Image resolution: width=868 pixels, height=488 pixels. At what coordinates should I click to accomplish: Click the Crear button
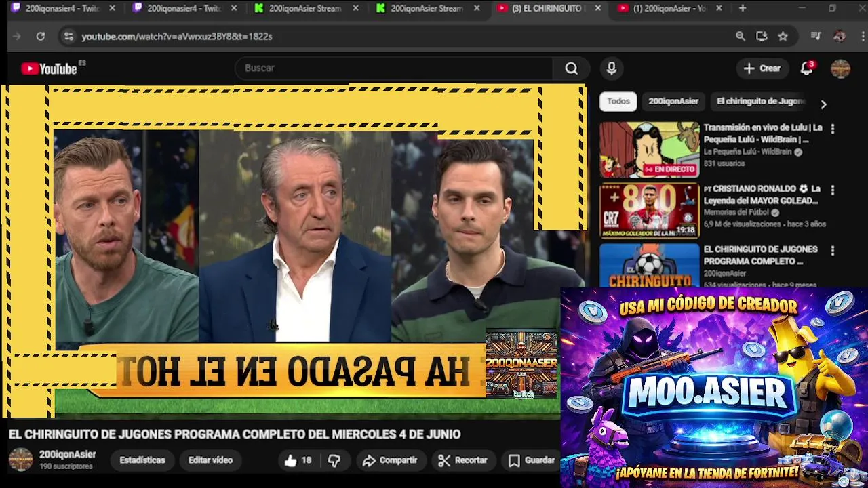click(762, 68)
